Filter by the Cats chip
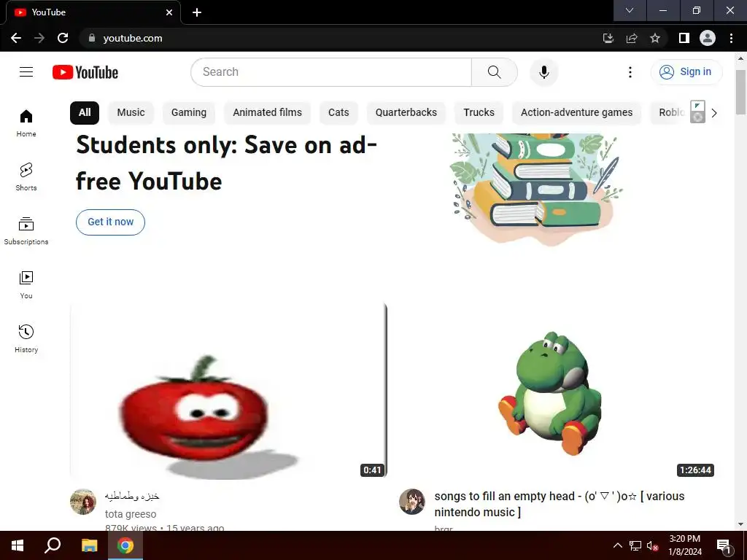Viewport: 747px width, 560px height. pos(338,113)
